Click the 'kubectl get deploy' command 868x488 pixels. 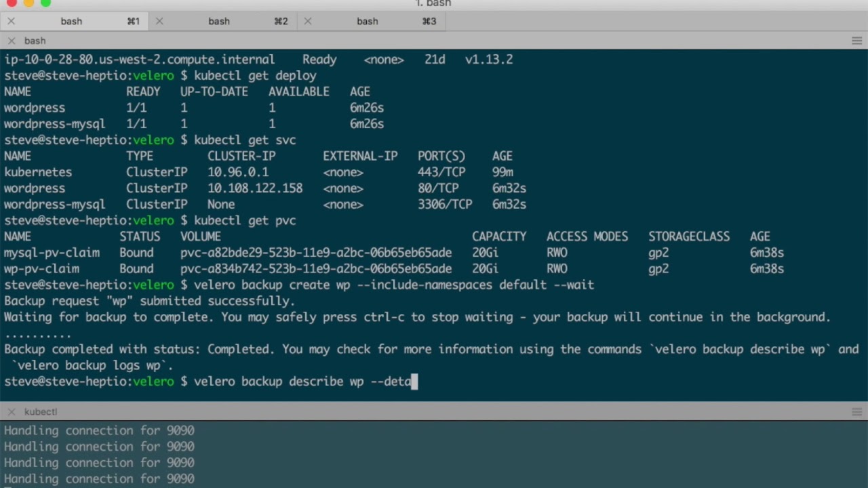pyautogui.click(x=255, y=76)
